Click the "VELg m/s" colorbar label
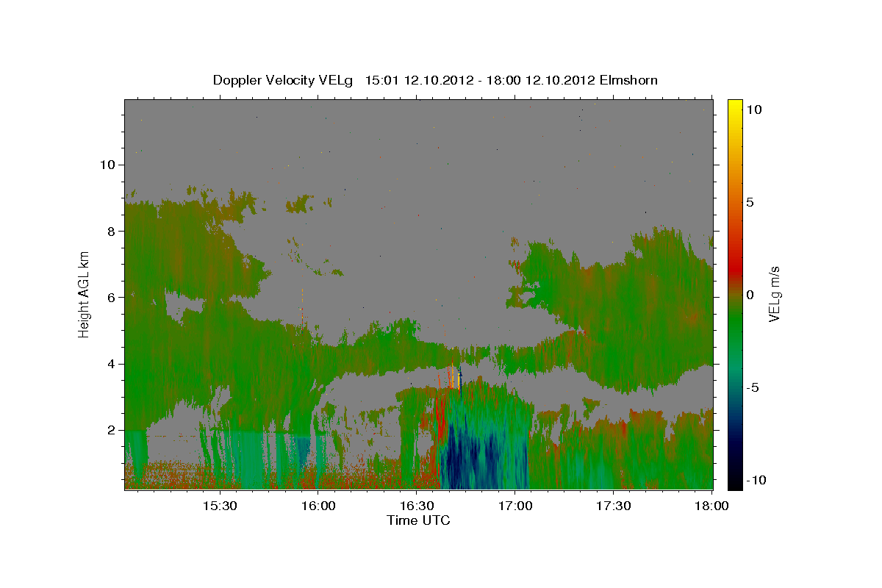 pyautogui.click(x=774, y=294)
